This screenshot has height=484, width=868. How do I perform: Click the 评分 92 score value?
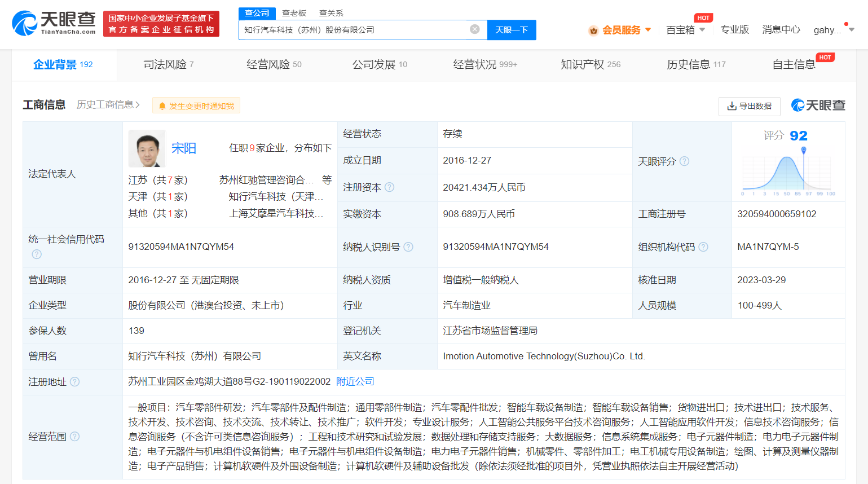pyautogui.click(x=786, y=136)
